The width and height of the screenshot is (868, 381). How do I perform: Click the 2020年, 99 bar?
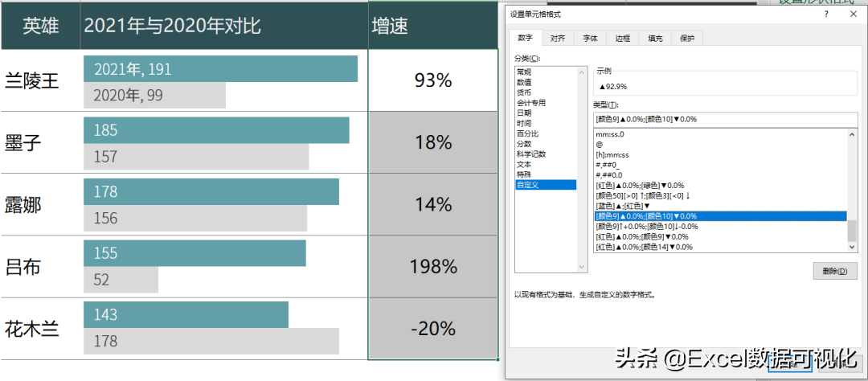(154, 95)
